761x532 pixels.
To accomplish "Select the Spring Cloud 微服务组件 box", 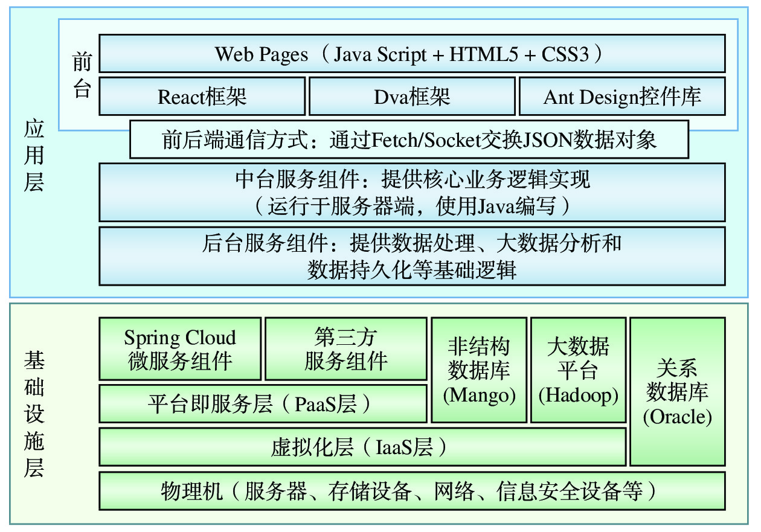I will pos(179,349).
